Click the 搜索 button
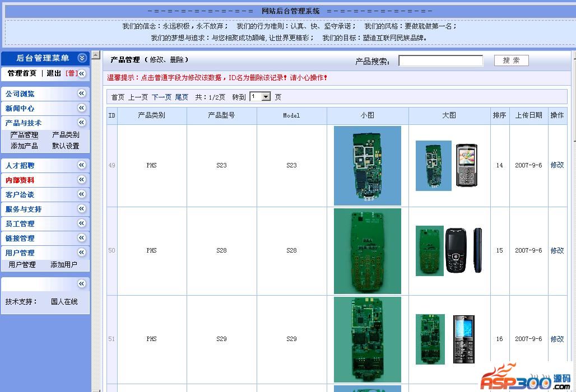 [512, 60]
